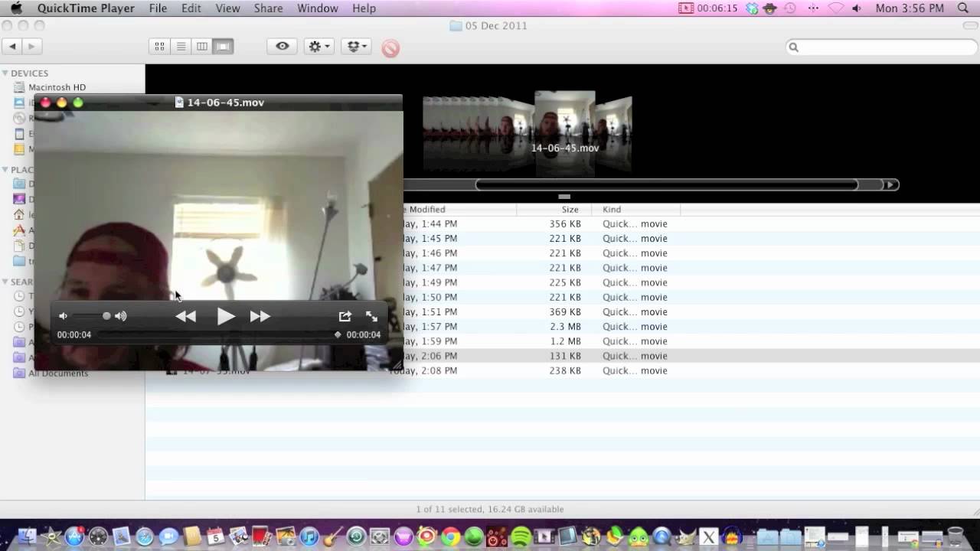Play the 14-06-45.mov video

coord(226,316)
